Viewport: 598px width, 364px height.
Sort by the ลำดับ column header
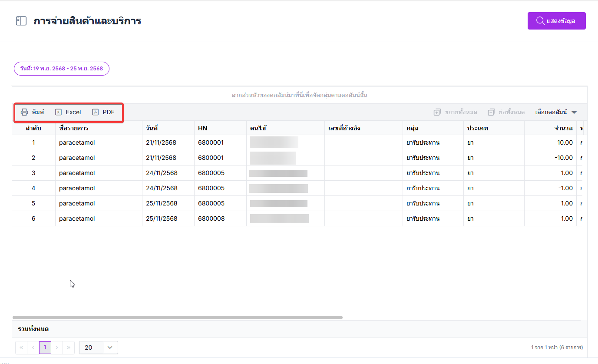coord(33,128)
